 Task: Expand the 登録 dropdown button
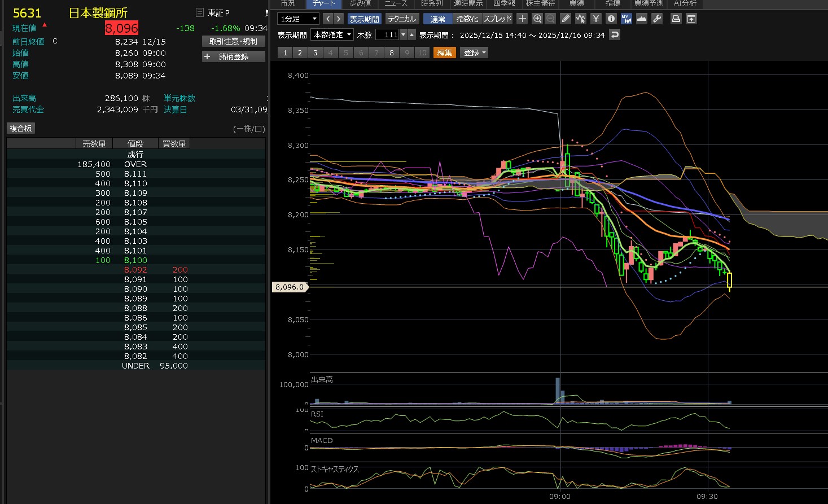[474, 52]
